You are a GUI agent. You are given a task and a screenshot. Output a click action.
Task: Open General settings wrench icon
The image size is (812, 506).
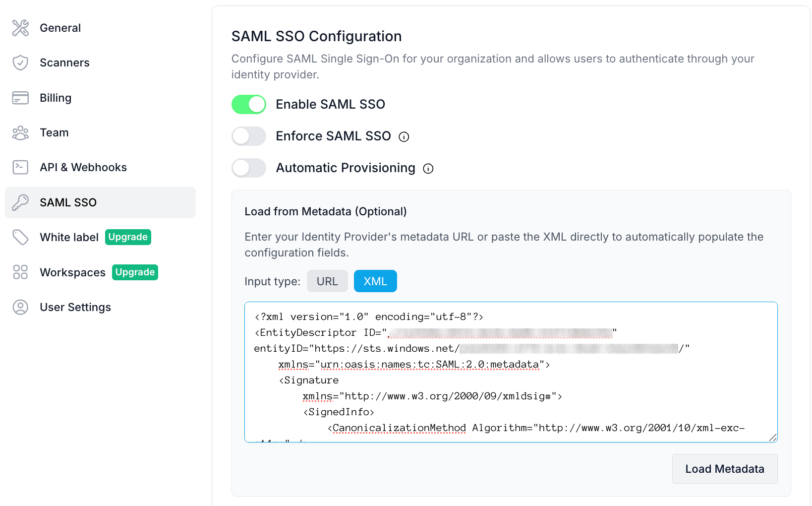click(20, 28)
